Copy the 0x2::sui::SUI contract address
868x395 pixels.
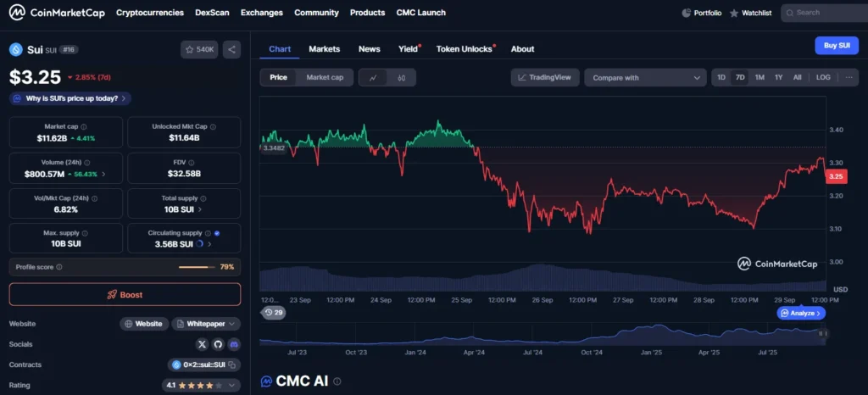point(234,364)
